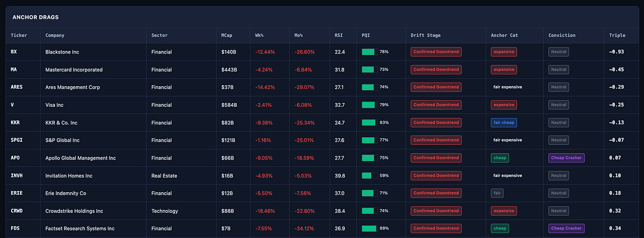Select the CRWD ticker cell
644x238 pixels.
pos(16,211)
